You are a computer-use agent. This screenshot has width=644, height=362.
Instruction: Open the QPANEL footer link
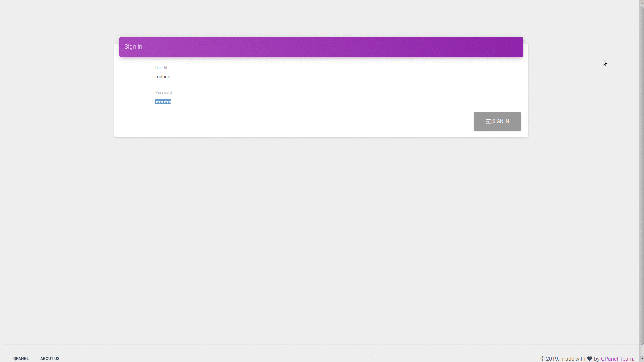point(21,359)
